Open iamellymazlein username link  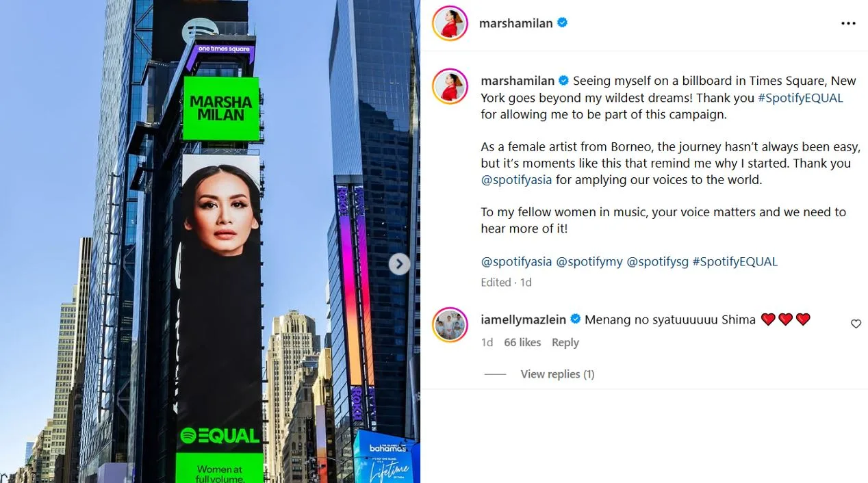[x=524, y=319]
